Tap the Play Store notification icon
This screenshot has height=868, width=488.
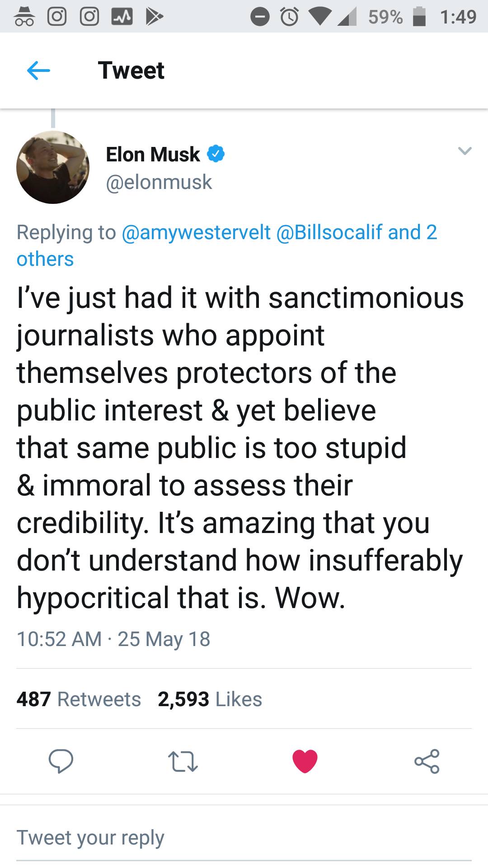coord(154,17)
